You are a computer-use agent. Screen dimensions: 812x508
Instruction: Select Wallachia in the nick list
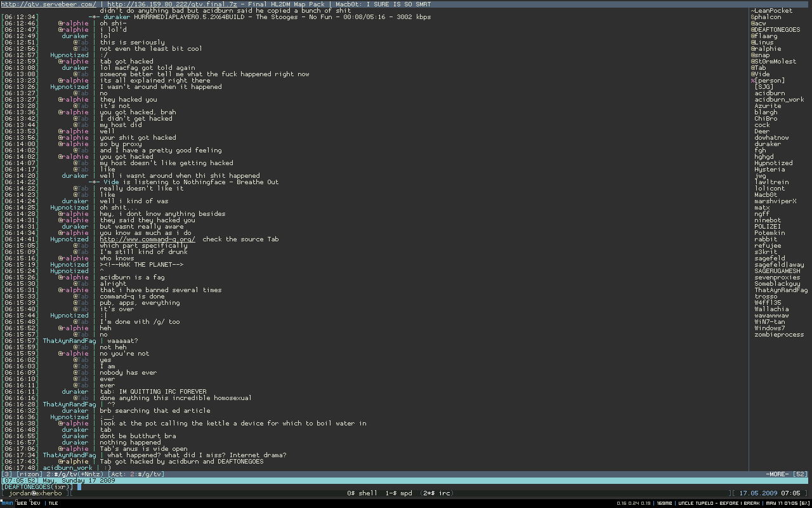click(771, 309)
